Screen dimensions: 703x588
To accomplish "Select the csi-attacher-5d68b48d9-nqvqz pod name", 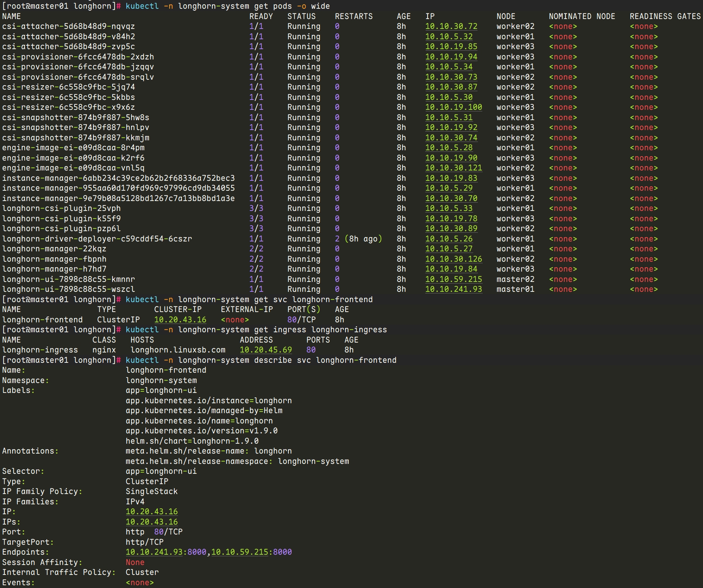I will coord(69,27).
